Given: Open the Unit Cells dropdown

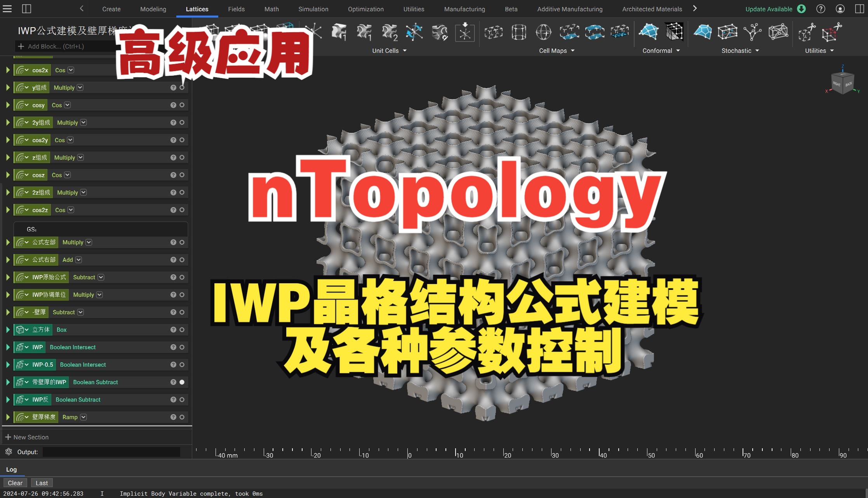Looking at the screenshot, I should point(390,51).
